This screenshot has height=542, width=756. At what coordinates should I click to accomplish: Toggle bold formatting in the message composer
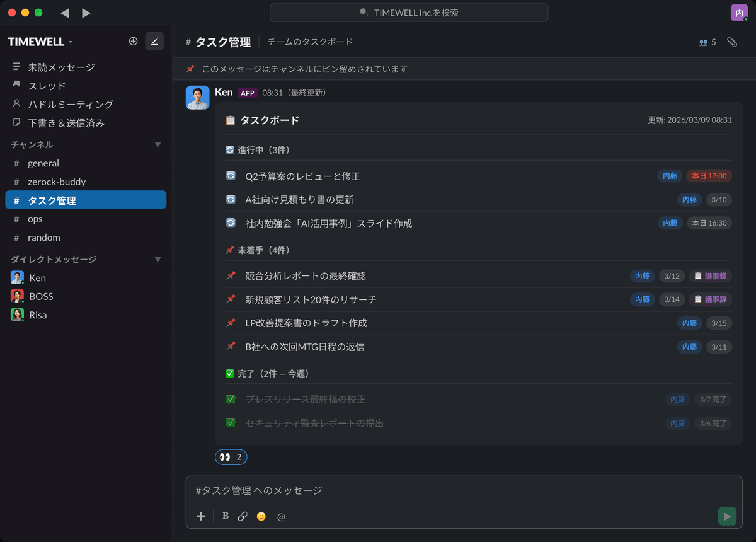click(225, 516)
